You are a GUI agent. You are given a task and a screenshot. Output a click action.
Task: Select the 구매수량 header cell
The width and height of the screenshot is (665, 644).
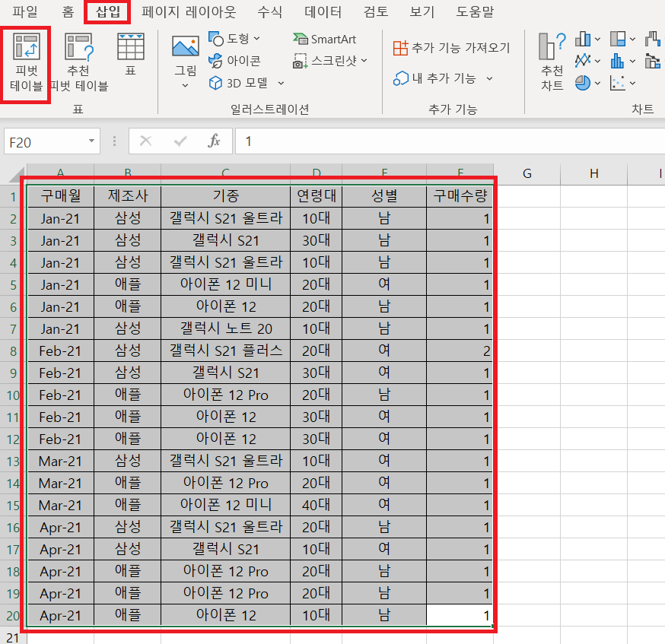[x=460, y=195]
